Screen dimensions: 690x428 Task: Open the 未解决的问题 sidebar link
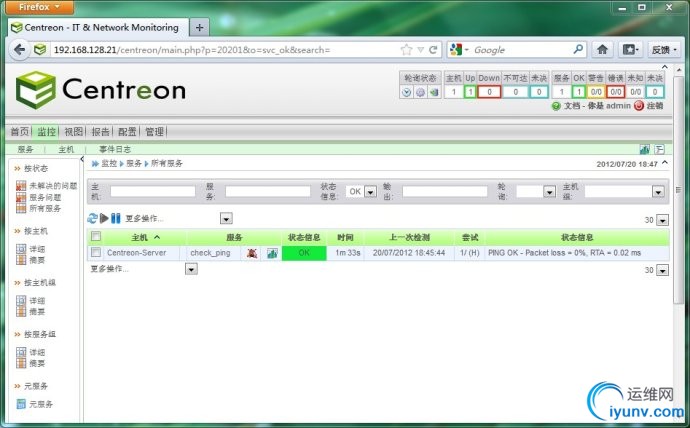click(53, 186)
